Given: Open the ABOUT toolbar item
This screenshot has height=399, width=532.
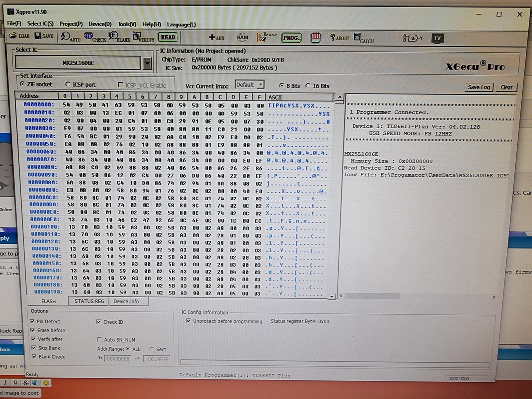Looking at the screenshot, I should (339, 38).
